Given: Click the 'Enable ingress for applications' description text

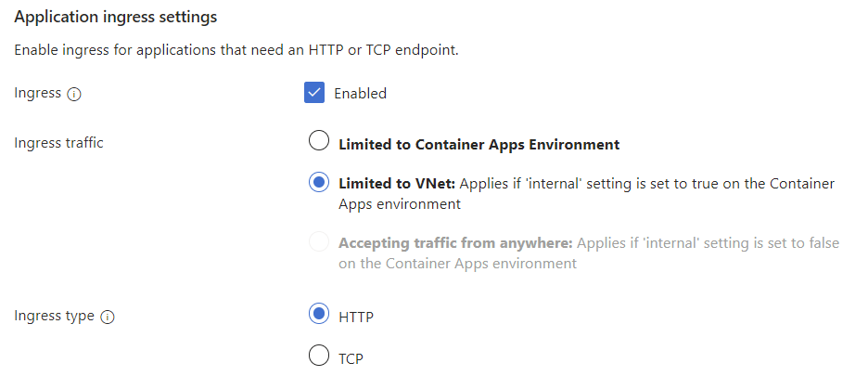Looking at the screenshot, I should click(x=236, y=49).
